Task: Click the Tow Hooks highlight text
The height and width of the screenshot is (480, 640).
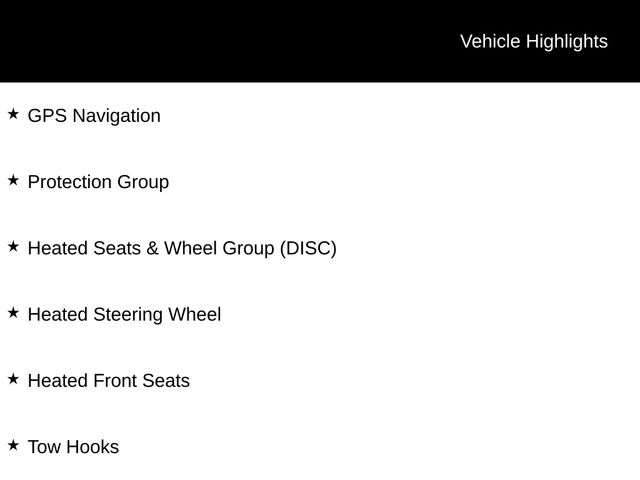Action: pyautogui.click(x=73, y=447)
